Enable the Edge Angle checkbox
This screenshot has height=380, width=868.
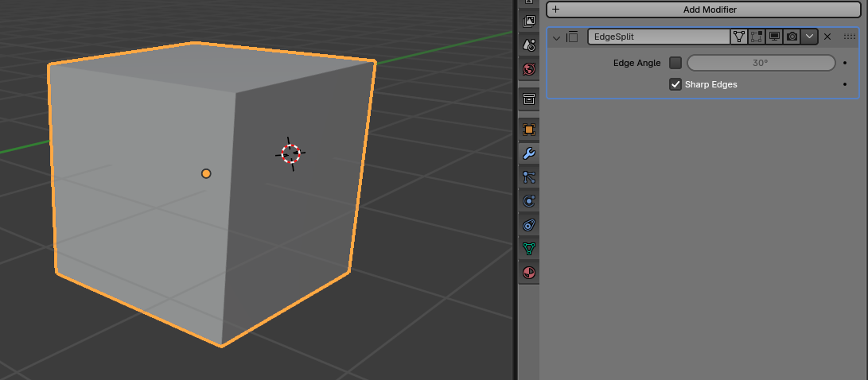click(675, 63)
